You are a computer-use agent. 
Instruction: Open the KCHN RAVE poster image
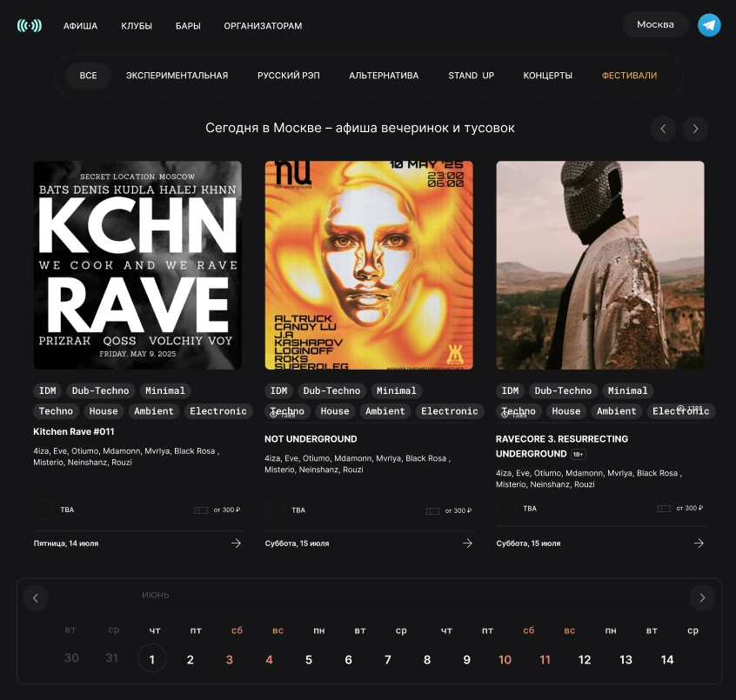pos(137,265)
